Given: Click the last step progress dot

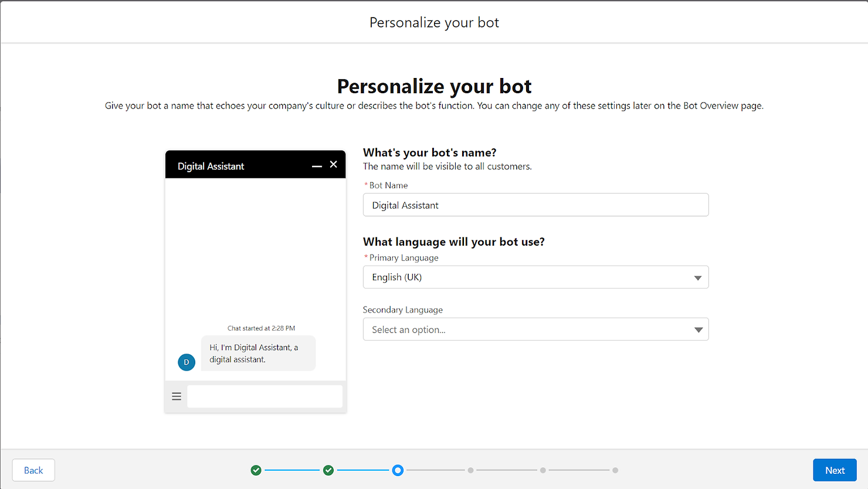Looking at the screenshot, I should 615,470.
